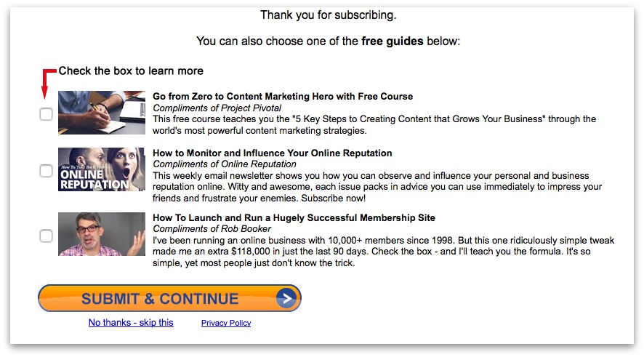Image resolution: width=644 pixels, height=357 pixels.
Task: Click 'How To Launch and Run' membership title
Action: [294, 217]
